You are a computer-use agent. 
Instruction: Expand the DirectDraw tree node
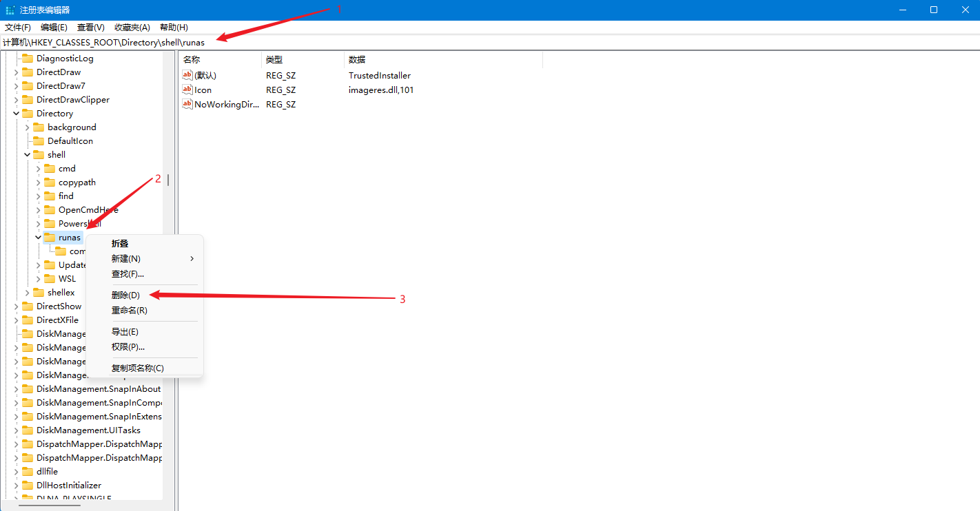click(x=17, y=72)
